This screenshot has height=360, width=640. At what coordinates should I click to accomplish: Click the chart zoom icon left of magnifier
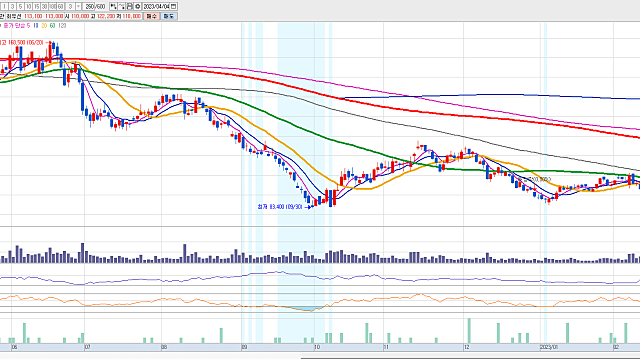(x=113, y=7)
